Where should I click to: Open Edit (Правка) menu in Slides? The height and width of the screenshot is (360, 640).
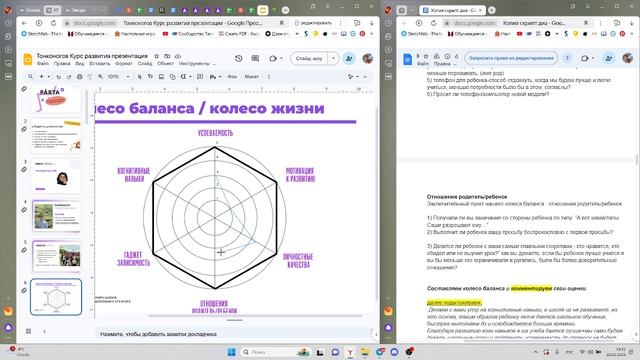[x=62, y=64]
